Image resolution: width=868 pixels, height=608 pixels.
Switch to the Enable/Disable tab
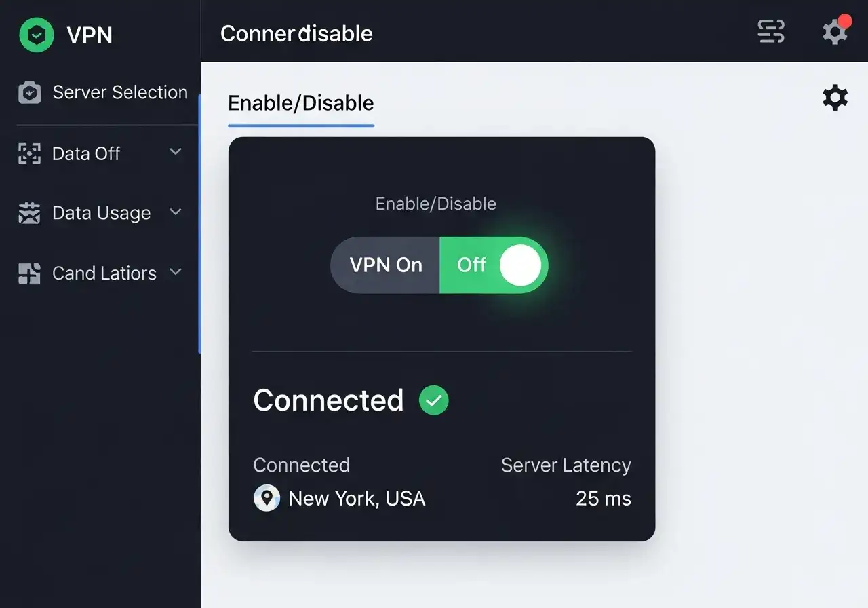[301, 103]
